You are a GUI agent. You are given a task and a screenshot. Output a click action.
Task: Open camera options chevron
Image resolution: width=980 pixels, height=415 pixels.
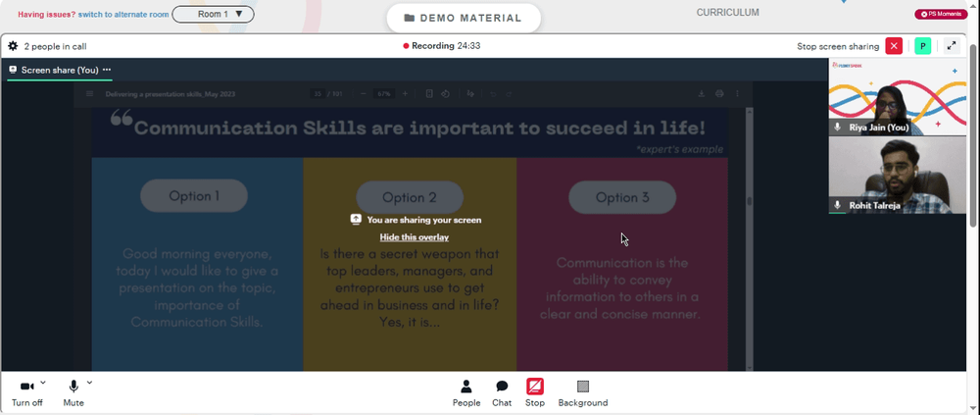click(x=43, y=382)
